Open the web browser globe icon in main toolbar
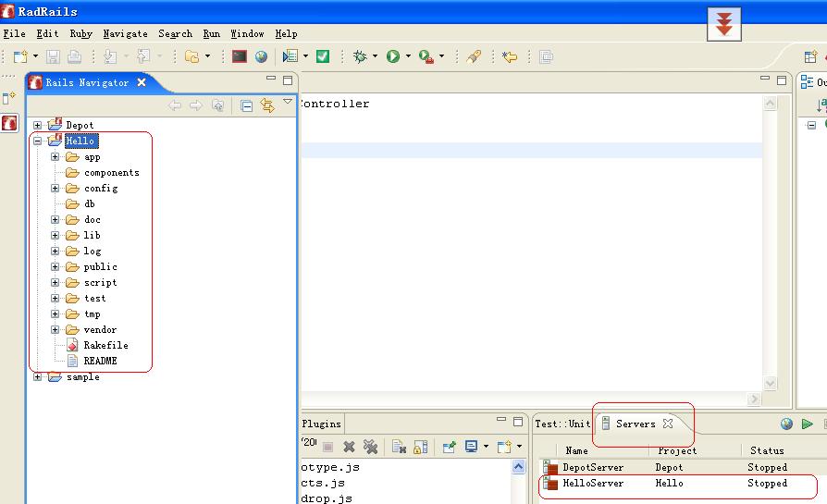The height and width of the screenshot is (504, 827). [261, 56]
